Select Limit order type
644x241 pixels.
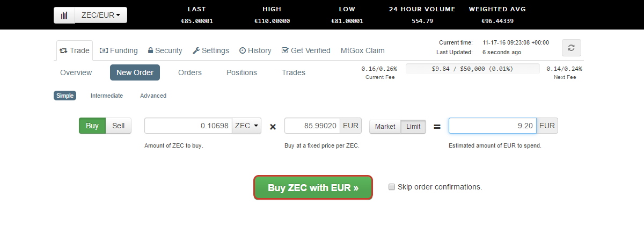(413, 127)
